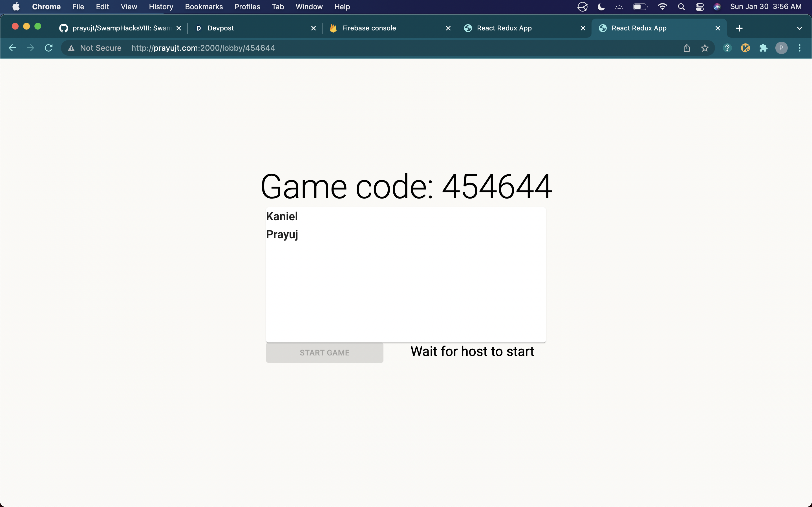812x507 pixels.
Task: Toggle Do Not Disturb moon icon
Action: click(601, 7)
